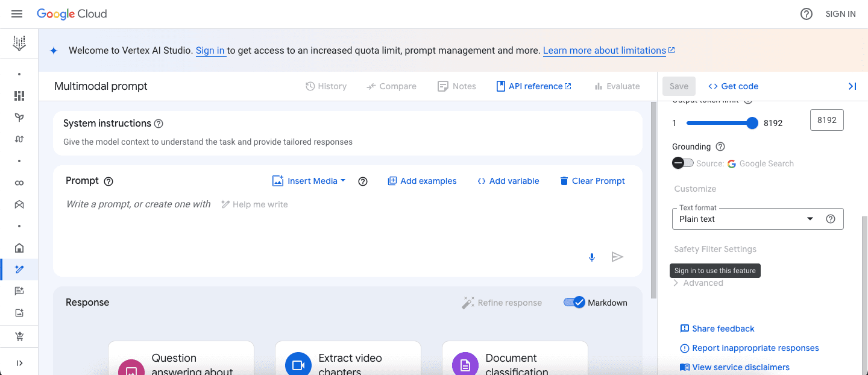868x375 pixels.
Task: Open the shopping cart Marketplace icon
Action: tap(19, 336)
